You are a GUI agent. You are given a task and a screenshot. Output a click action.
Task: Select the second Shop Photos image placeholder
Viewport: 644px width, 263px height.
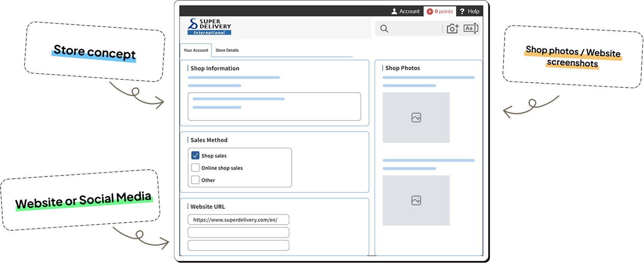pos(416,201)
